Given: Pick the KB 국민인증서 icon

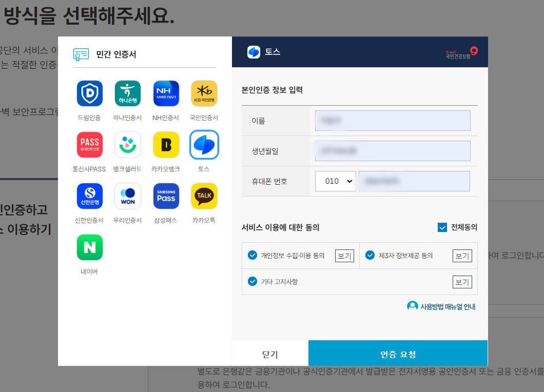Looking at the screenshot, I should 204,93.
